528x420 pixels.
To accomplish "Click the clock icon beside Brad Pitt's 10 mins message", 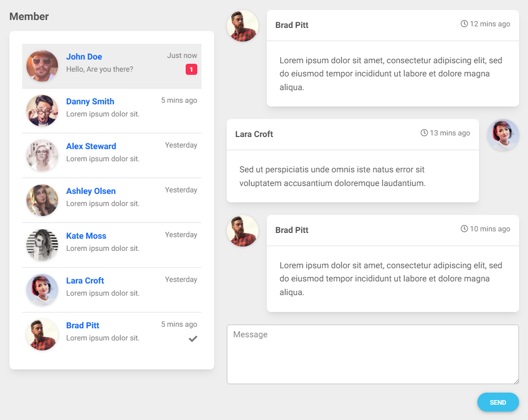I will point(464,229).
